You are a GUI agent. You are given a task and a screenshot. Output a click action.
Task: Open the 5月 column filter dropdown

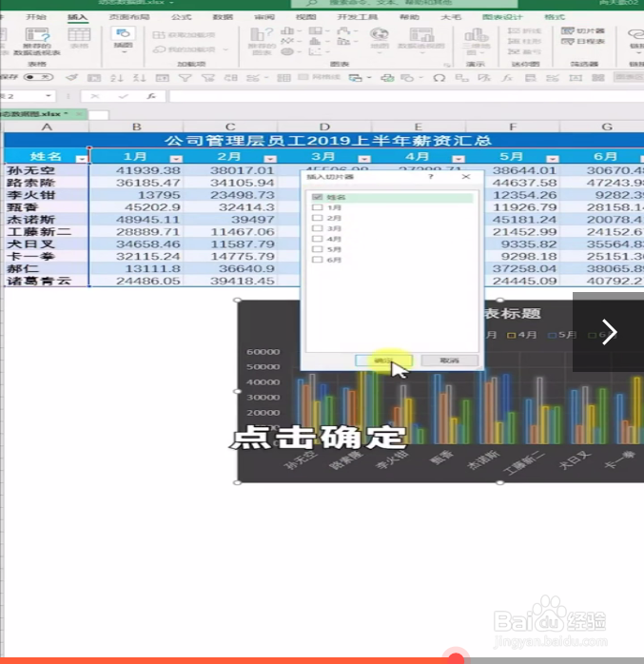coord(552,159)
